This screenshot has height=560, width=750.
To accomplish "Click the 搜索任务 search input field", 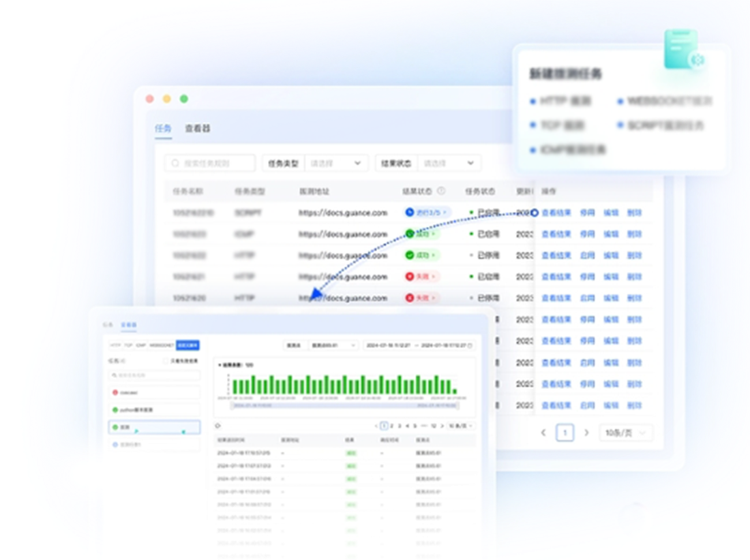I will (155, 375).
